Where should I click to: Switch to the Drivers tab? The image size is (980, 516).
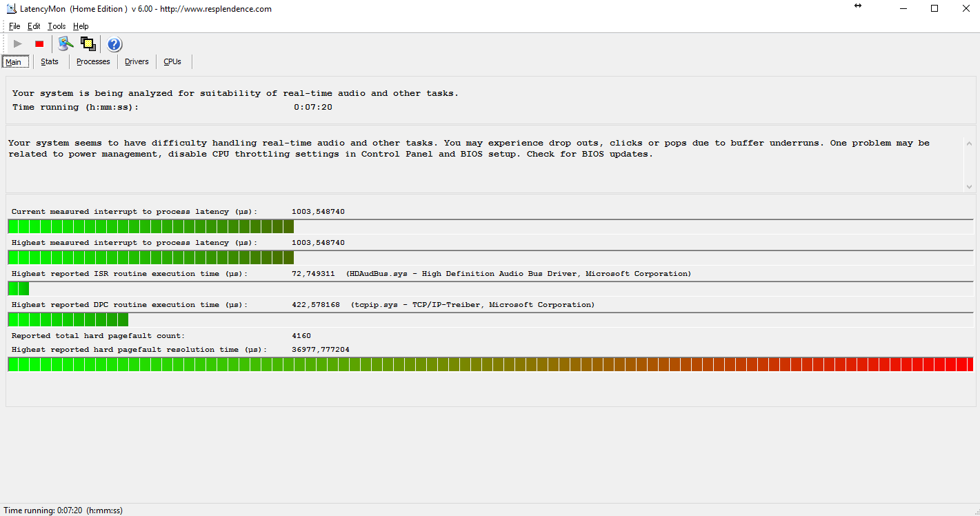coord(137,61)
